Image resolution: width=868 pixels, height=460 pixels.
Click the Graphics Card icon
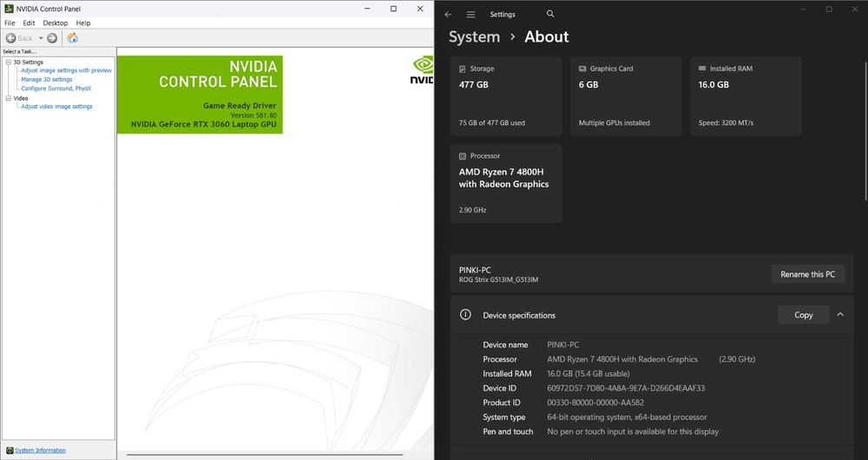click(x=582, y=69)
